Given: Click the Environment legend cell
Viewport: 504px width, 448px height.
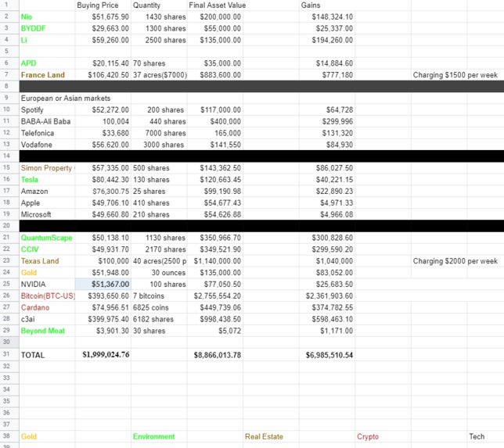Looking at the screenshot, I should coord(159,436).
